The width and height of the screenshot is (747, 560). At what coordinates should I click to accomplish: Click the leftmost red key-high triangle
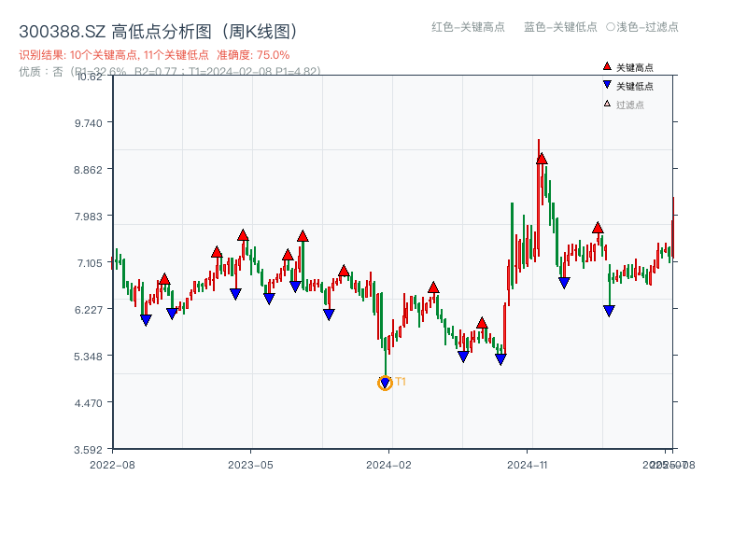pyautogui.click(x=164, y=278)
